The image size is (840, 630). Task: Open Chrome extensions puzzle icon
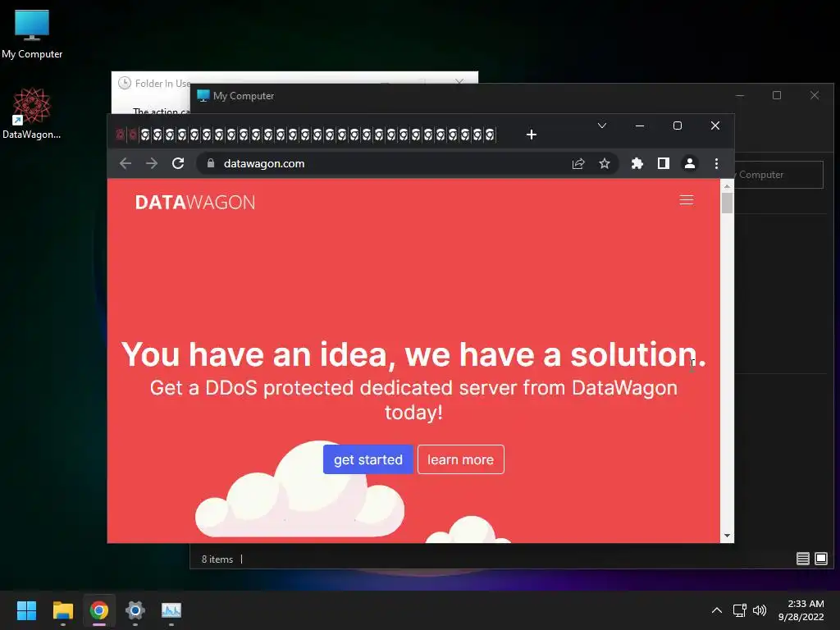click(637, 163)
